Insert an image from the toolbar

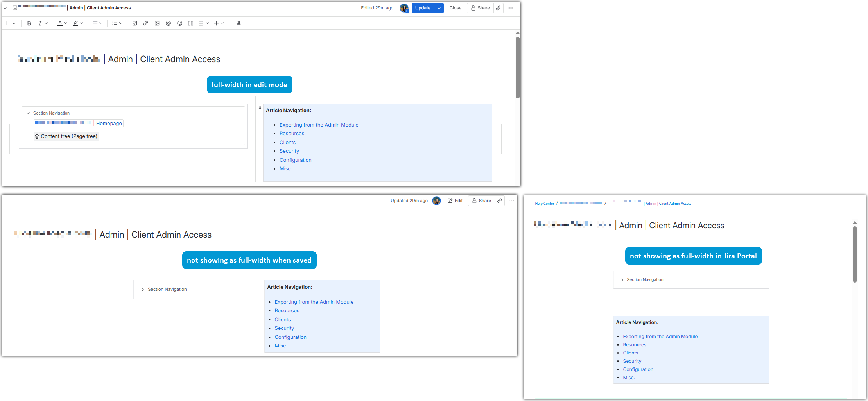click(157, 23)
